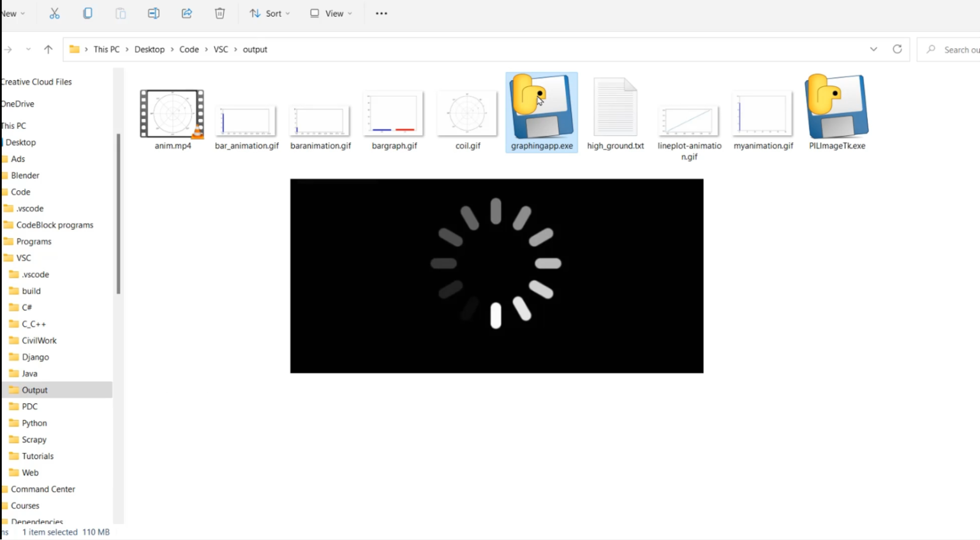The height and width of the screenshot is (540, 980).
Task: Click the Cut icon in the toolbar
Action: tap(54, 13)
